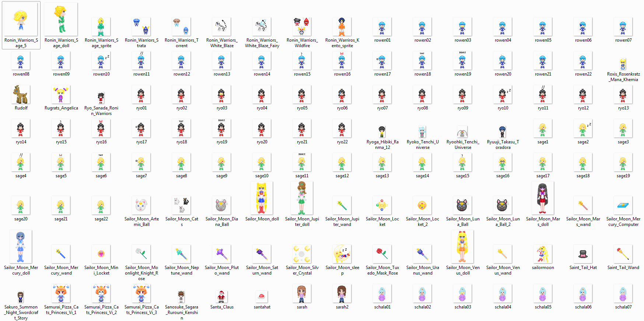Select the ryo05 sprite icon
Viewport: 644px width, 321px height.
(302, 94)
